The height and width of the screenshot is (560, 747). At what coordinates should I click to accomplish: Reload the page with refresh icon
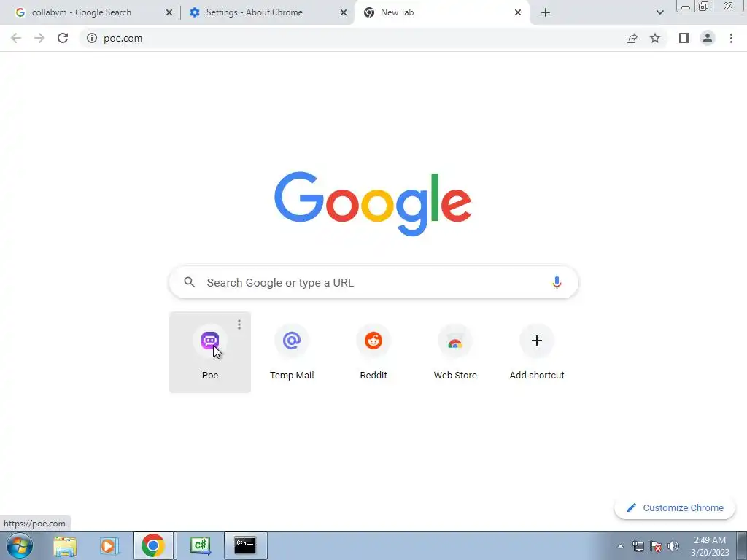pyautogui.click(x=63, y=38)
